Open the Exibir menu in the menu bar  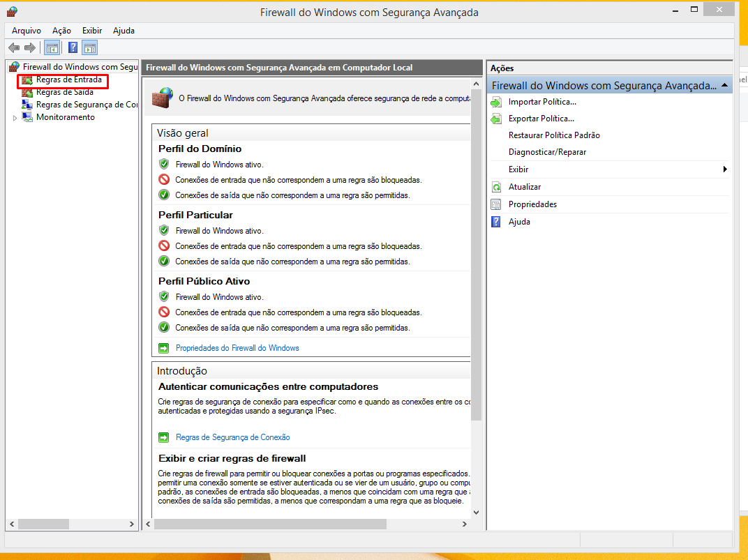[92, 31]
